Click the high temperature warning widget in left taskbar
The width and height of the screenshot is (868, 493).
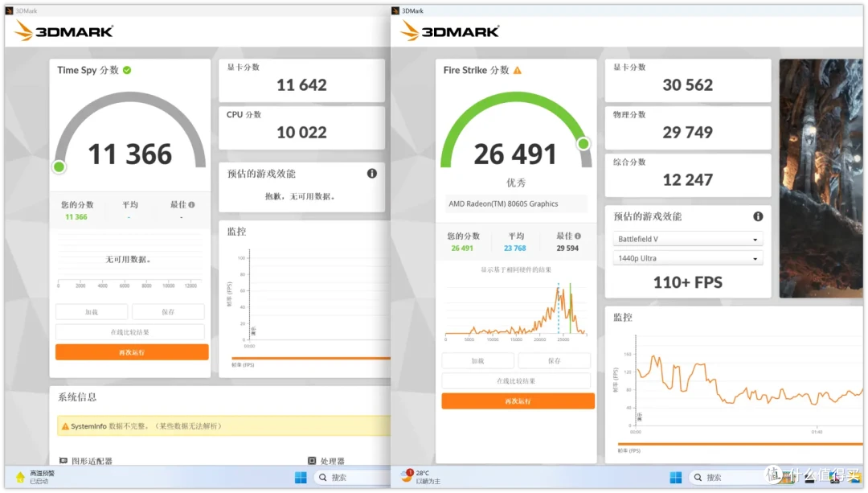35,477
